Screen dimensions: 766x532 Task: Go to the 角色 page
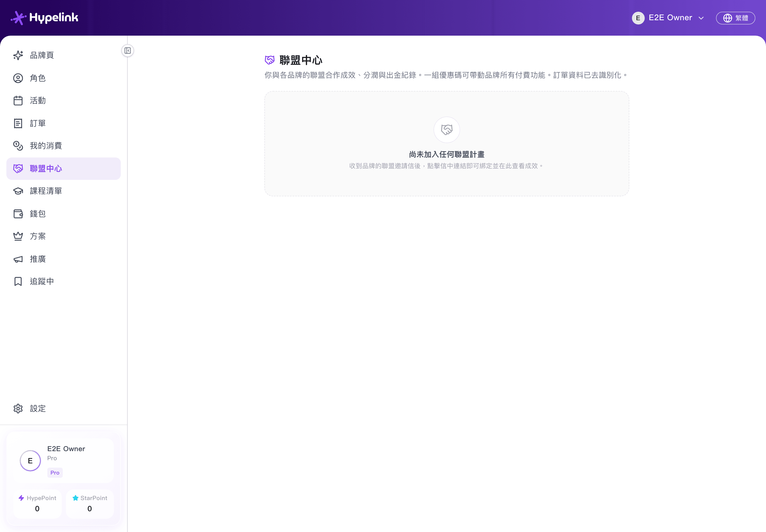(63, 78)
